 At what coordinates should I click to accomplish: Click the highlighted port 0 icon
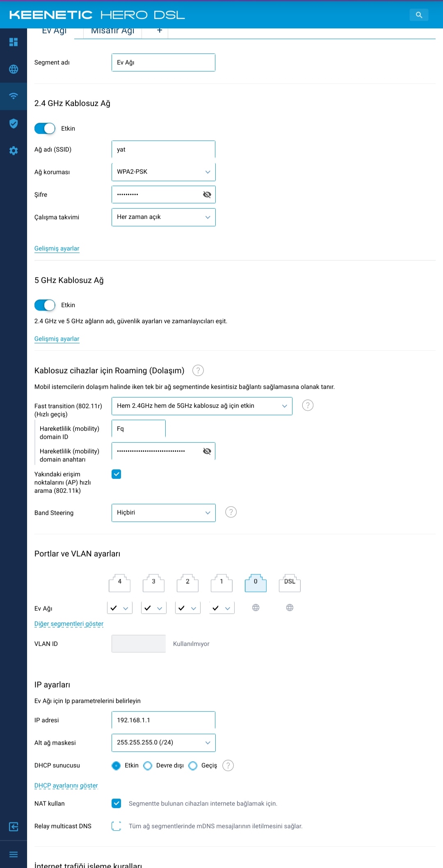256,583
